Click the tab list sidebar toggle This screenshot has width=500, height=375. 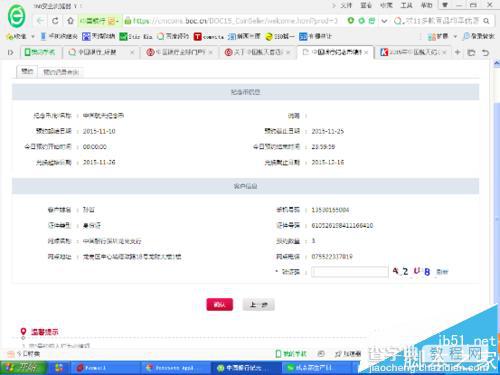[11, 52]
